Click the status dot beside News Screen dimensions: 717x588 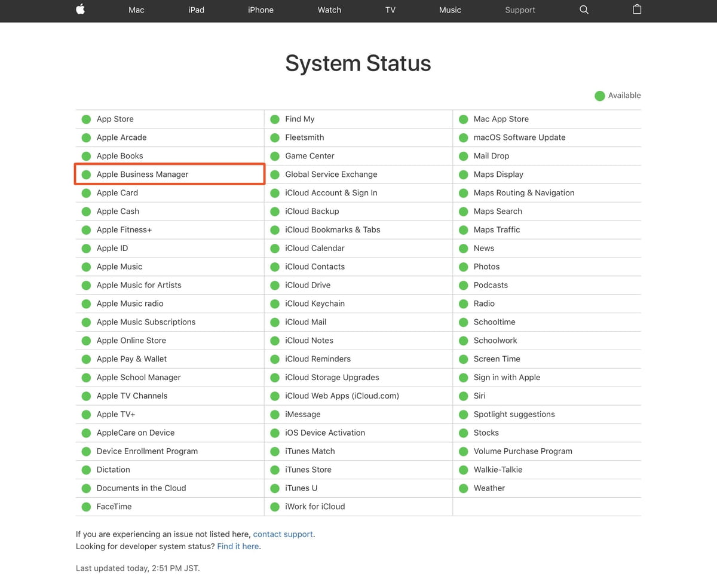click(463, 248)
